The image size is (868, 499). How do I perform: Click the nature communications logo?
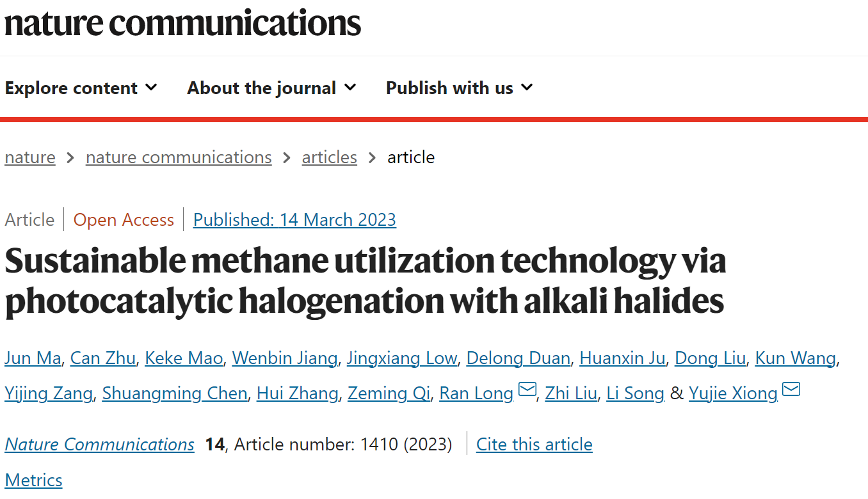182,22
